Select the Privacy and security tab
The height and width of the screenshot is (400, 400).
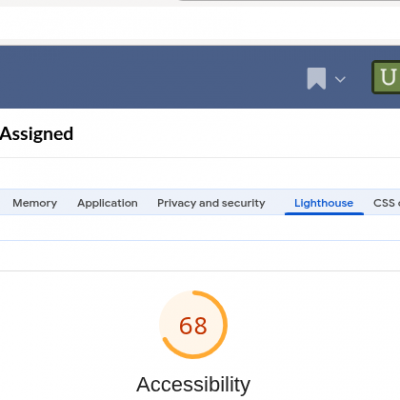click(211, 203)
